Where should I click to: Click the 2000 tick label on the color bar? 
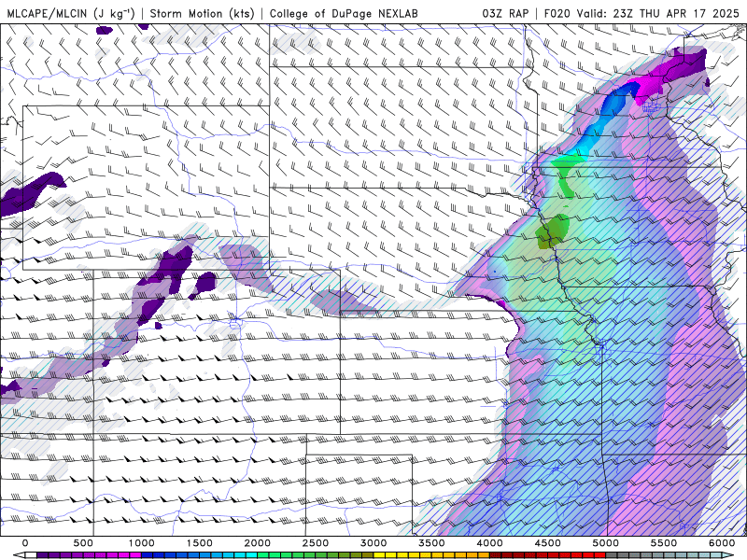pyautogui.click(x=258, y=543)
